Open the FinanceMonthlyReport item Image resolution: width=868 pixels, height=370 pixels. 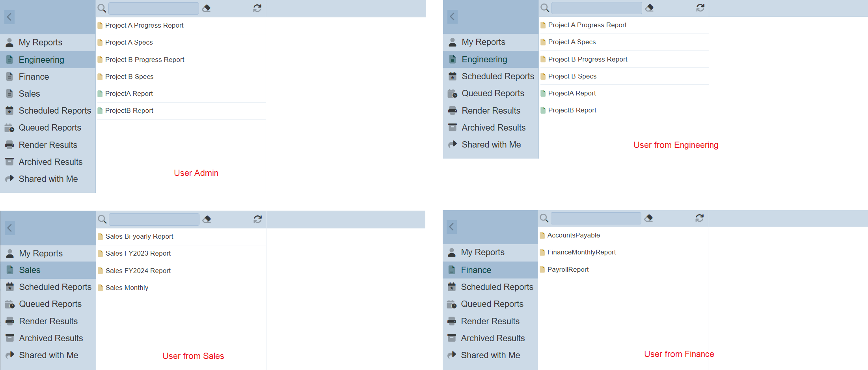pyautogui.click(x=581, y=252)
